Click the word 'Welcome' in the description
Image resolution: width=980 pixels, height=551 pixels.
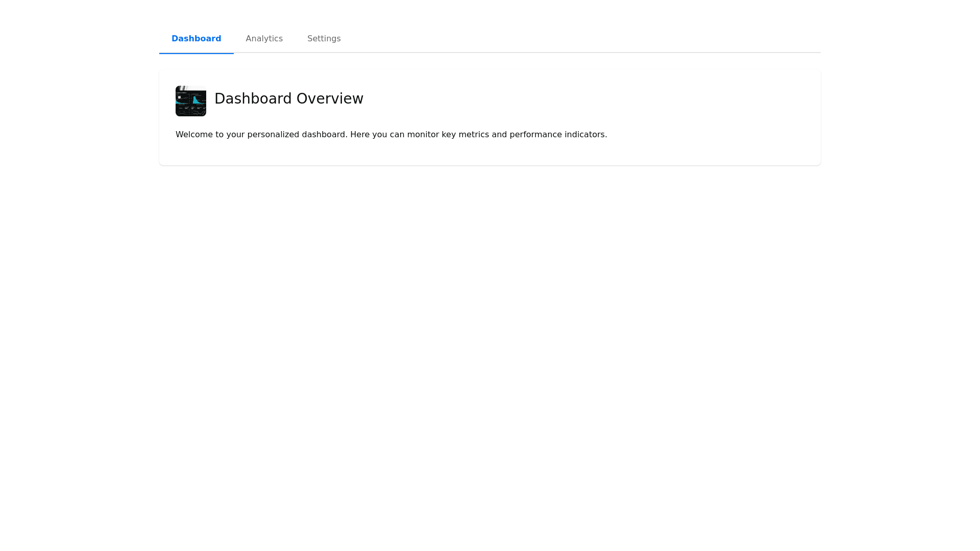pyautogui.click(x=194, y=135)
